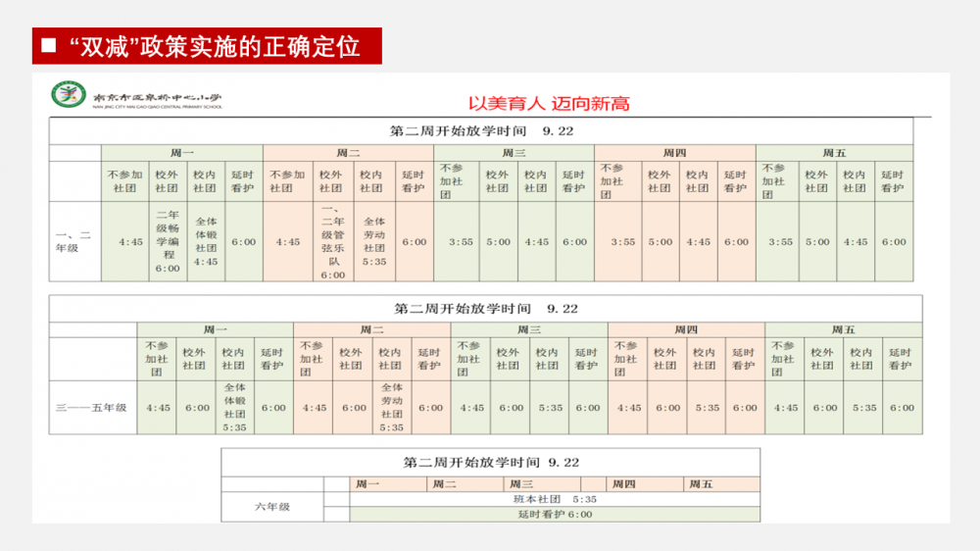Click the 周三 header in the middle table
The image size is (980, 551).
pos(528,330)
